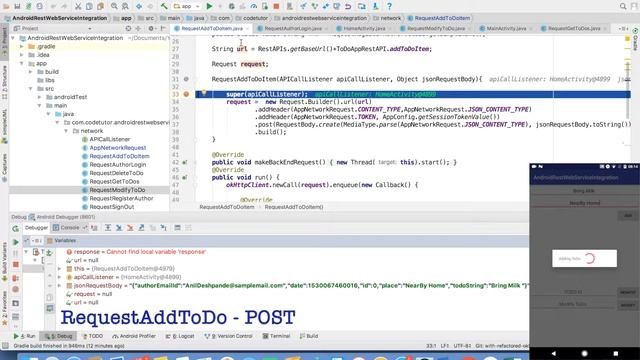Open the app run configuration dropdown
This screenshot has width=640, height=360.
click(187, 6)
